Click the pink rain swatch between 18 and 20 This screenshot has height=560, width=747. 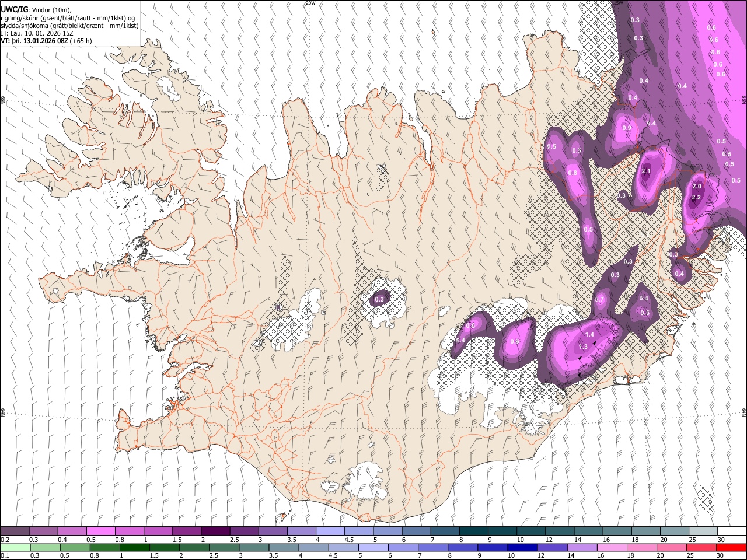pyautogui.click(x=641, y=547)
